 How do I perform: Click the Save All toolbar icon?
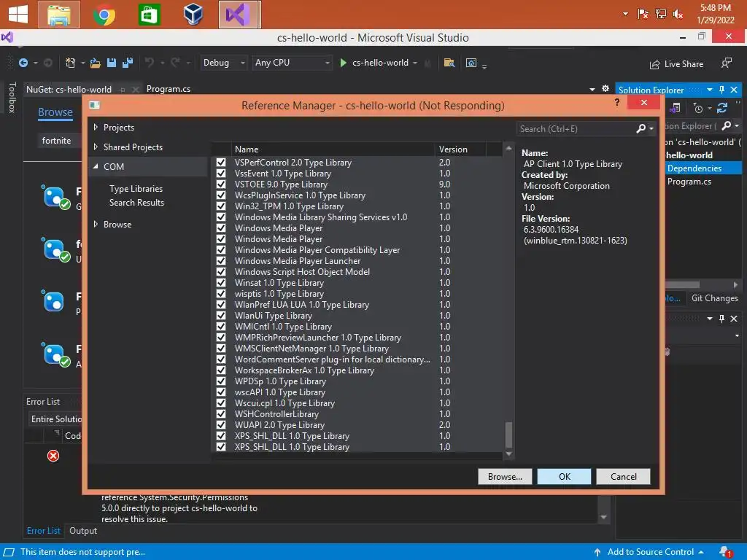tap(128, 63)
